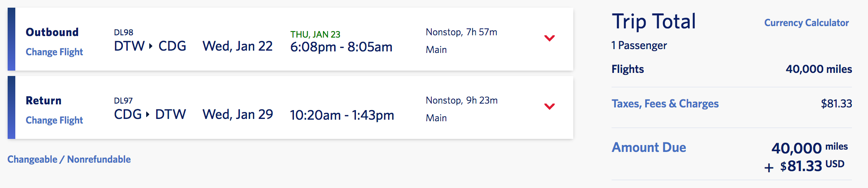Click the arrow between DTW and CDG
The image size is (868, 188).
click(x=151, y=46)
